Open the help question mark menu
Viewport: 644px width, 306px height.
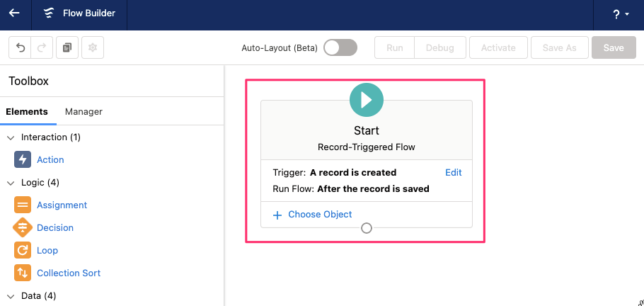pos(621,14)
